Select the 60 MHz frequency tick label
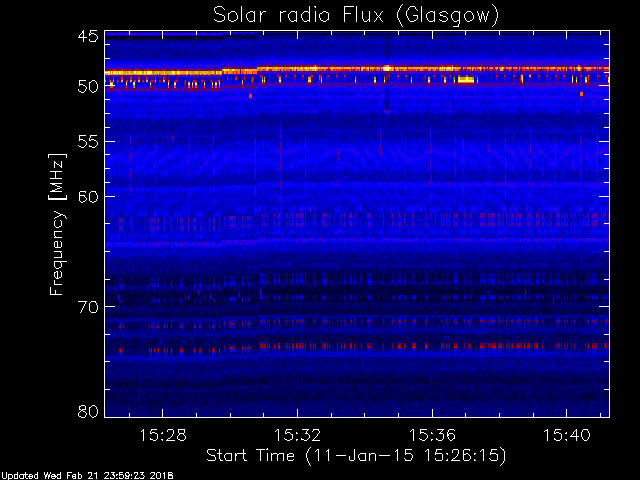This screenshot has width=640, height=480. pyautogui.click(x=87, y=196)
